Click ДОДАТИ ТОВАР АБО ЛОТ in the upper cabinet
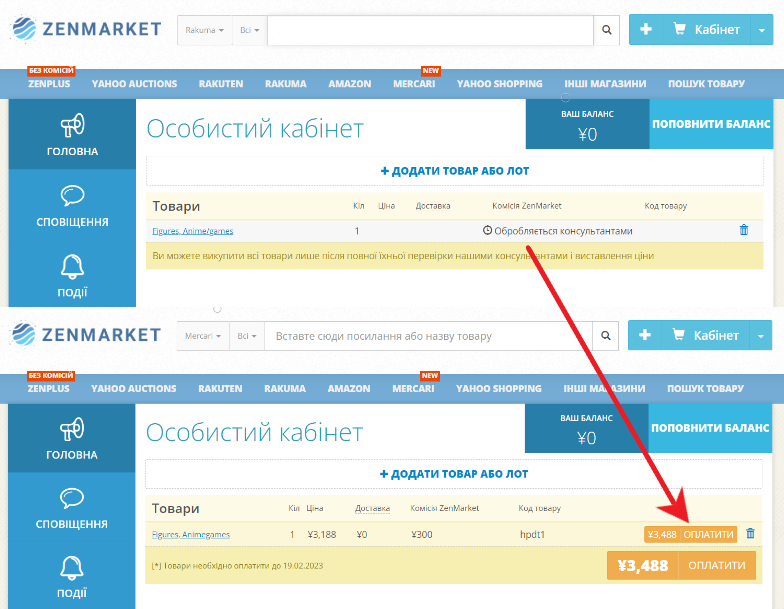This screenshot has width=784, height=609. click(x=454, y=171)
